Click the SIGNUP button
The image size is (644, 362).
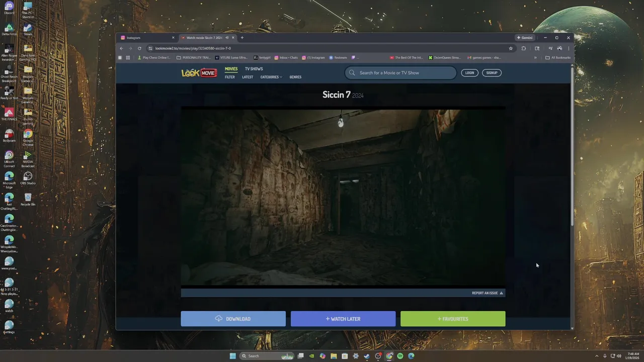click(x=492, y=73)
